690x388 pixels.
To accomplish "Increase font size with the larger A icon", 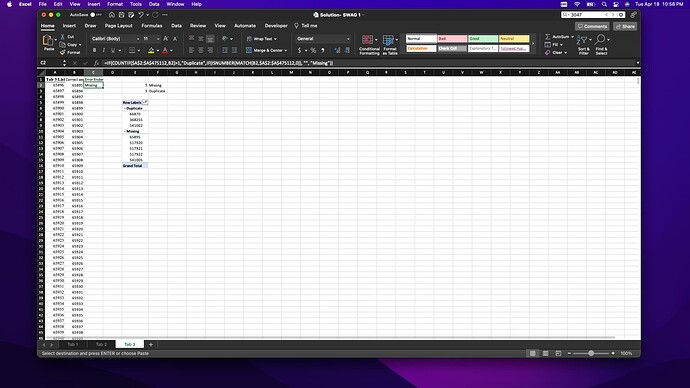I will pyautogui.click(x=166, y=39).
